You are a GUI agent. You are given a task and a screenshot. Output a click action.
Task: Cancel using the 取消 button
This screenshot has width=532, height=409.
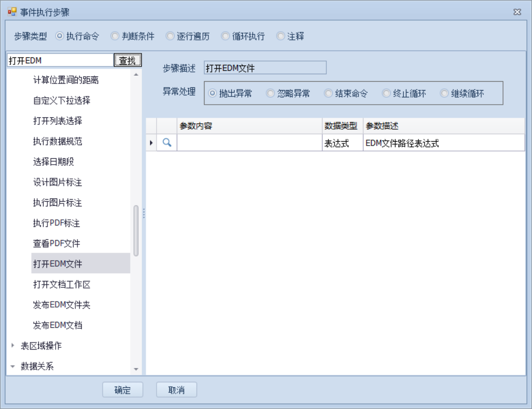click(176, 390)
